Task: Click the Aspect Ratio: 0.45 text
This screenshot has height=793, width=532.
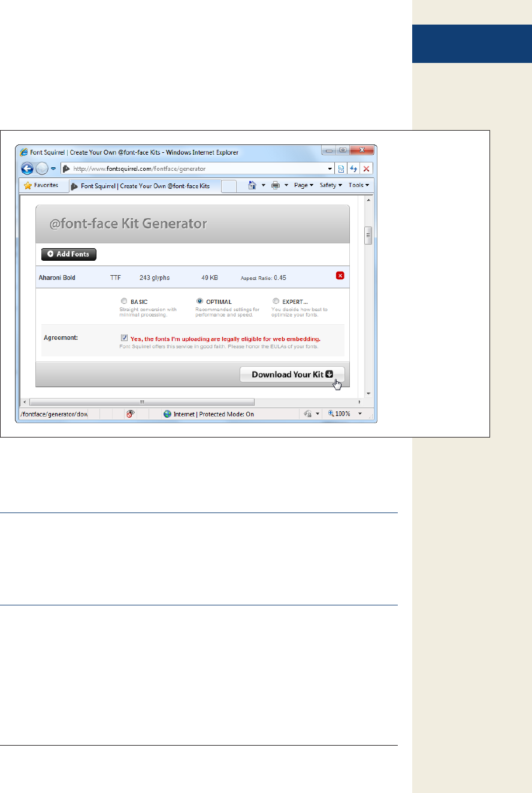Action: click(x=263, y=278)
